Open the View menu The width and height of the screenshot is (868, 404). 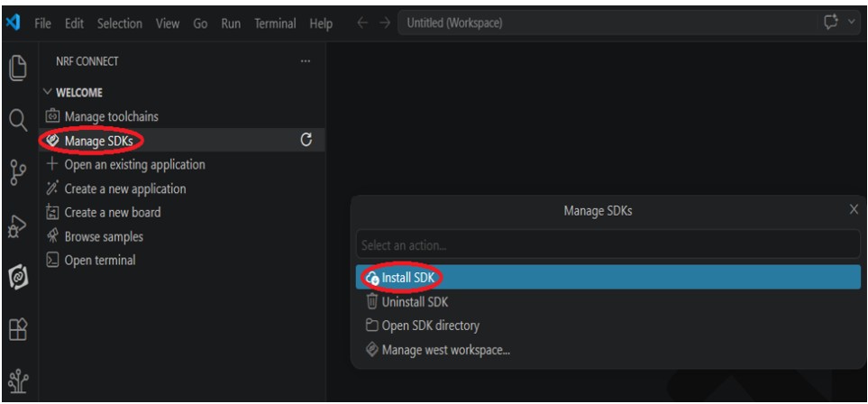pyautogui.click(x=167, y=23)
